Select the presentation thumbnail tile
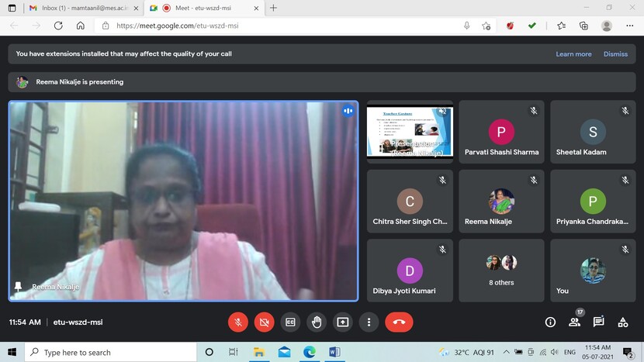This screenshot has width=644, height=362. [x=410, y=131]
